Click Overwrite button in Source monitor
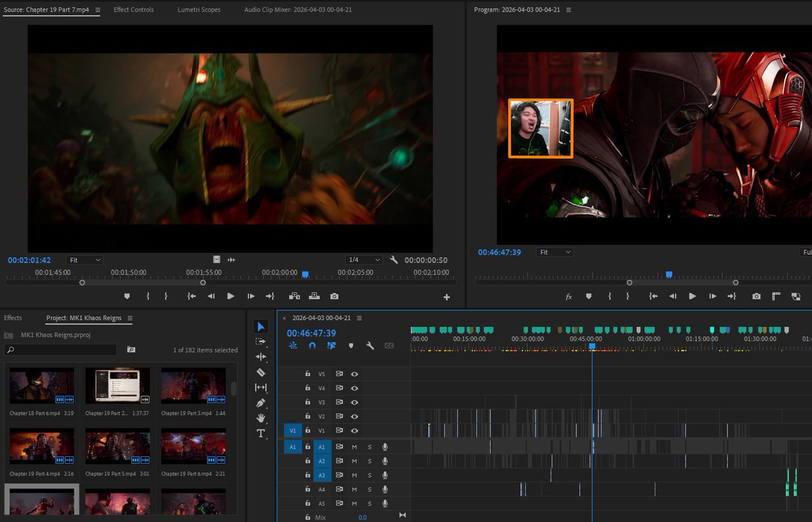812x522 pixels. click(x=315, y=296)
